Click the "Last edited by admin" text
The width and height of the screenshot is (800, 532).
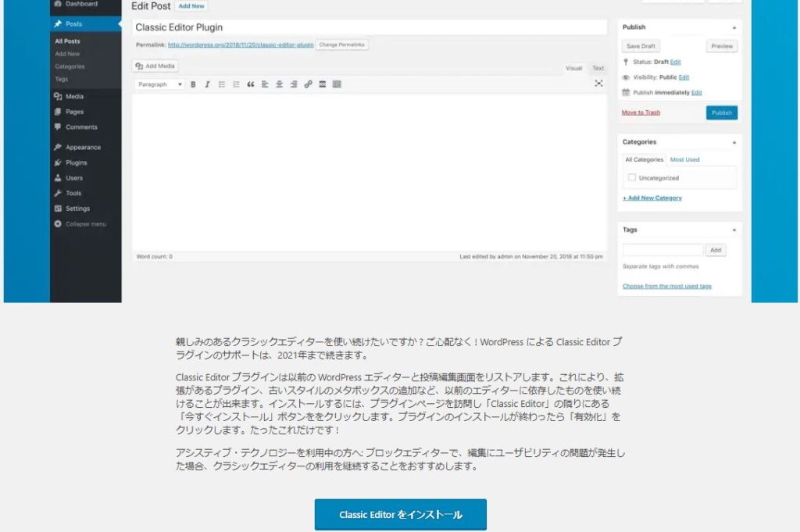[531, 256]
